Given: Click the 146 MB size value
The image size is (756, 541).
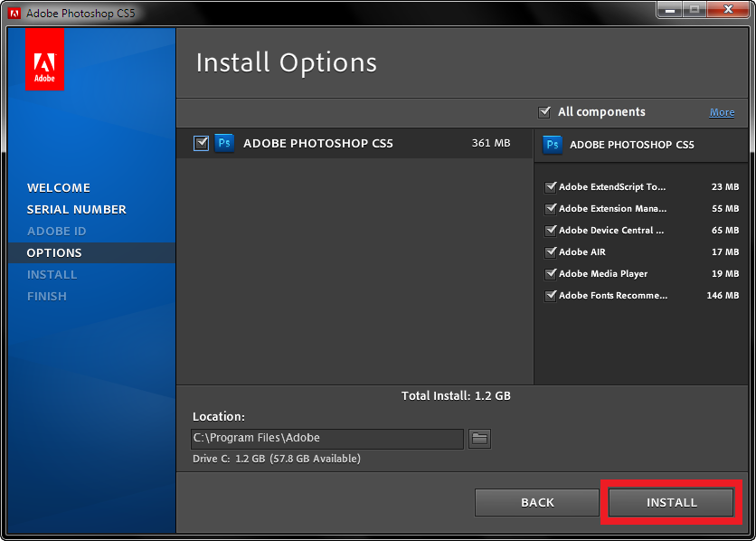Looking at the screenshot, I should pyautogui.click(x=723, y=296).
